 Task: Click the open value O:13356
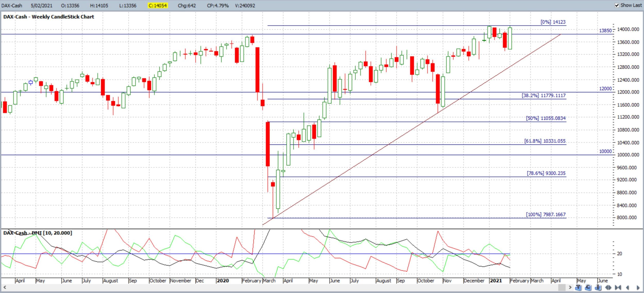click(x=70, y=5)
